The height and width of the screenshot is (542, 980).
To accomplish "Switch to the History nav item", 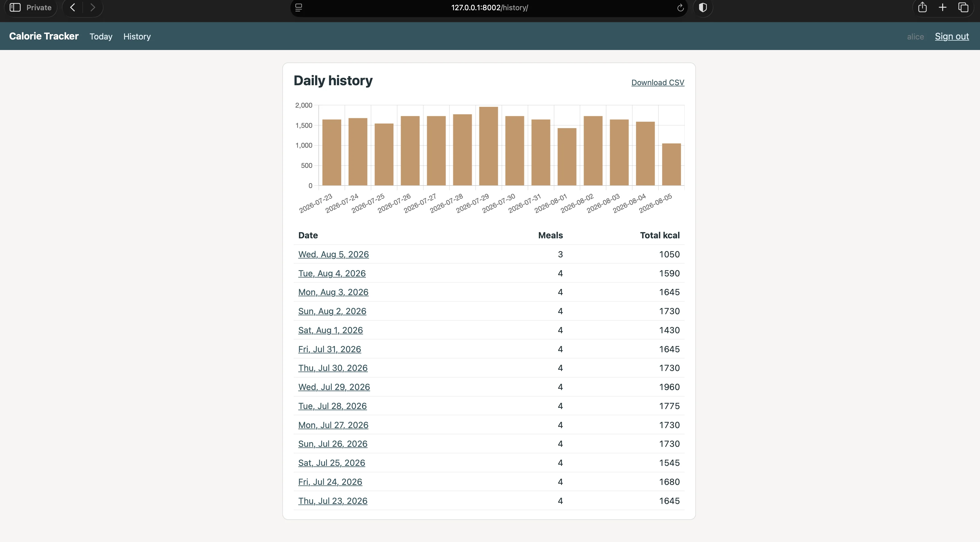I will (x=137, y=37).
